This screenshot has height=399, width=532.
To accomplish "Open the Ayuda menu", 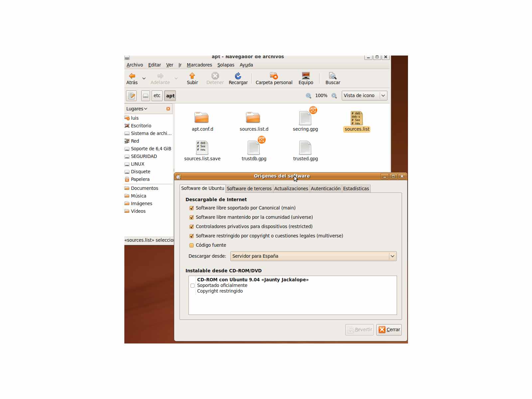I will pos(246,65).
